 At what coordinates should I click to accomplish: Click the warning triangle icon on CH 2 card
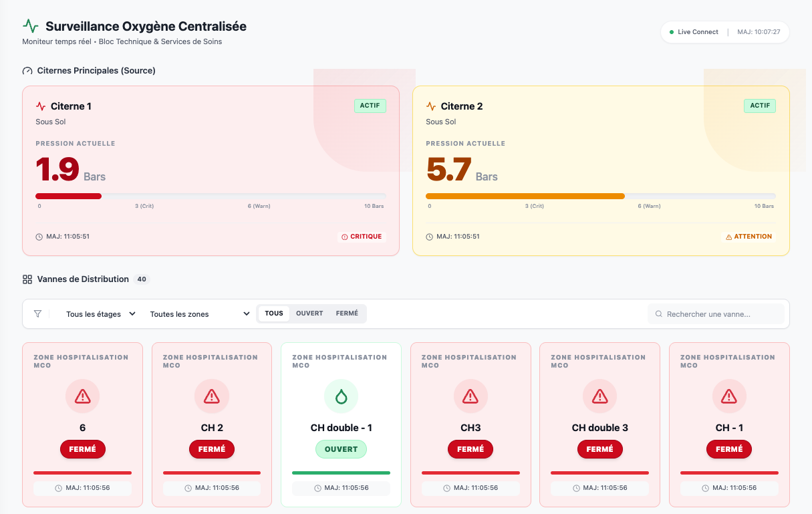212,396
